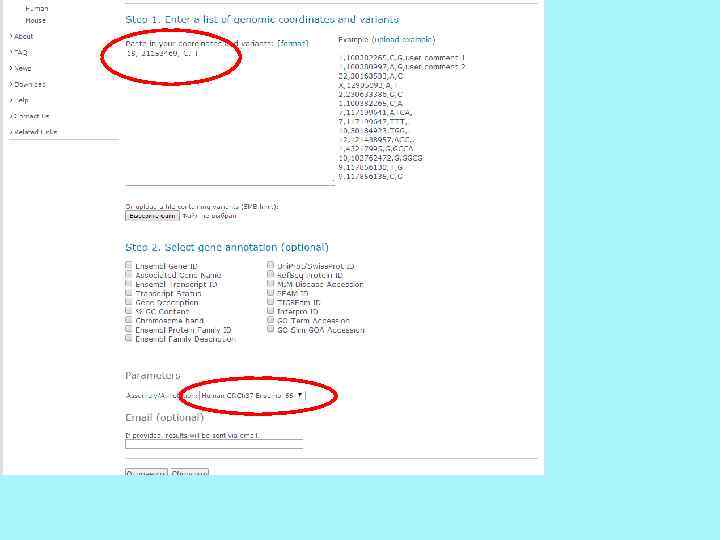Select the PFAM ID checkbox
Screen dimensions: 720x540
pos(270,293)
